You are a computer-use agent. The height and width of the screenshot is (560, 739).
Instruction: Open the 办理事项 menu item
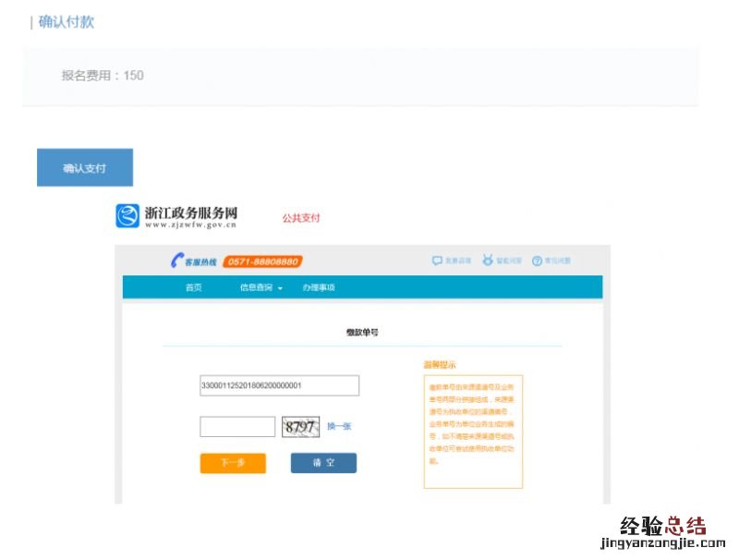point(319,287)
